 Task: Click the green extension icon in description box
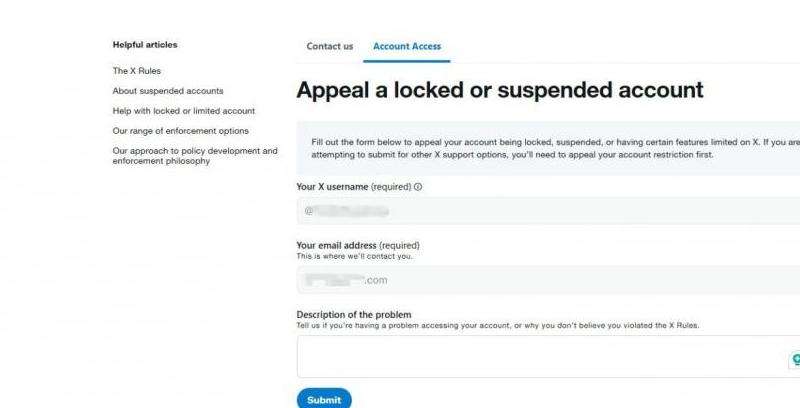795,358
